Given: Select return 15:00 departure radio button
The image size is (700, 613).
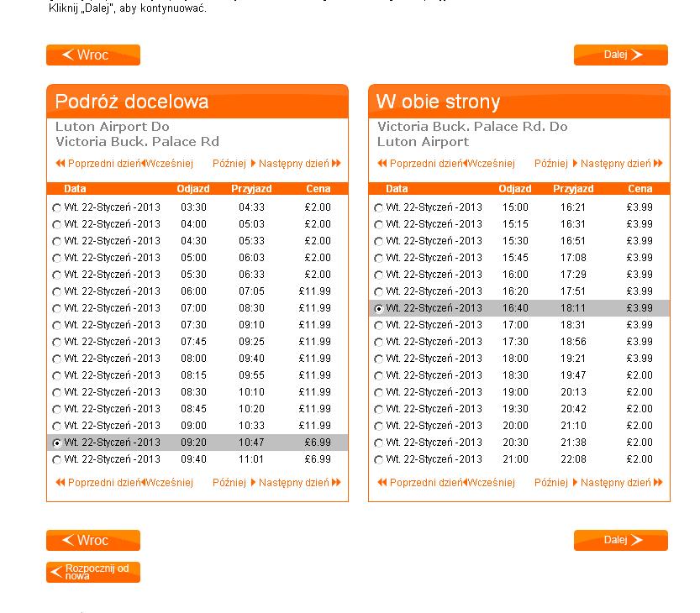Looking at the screenshot, I should (378, 208).
